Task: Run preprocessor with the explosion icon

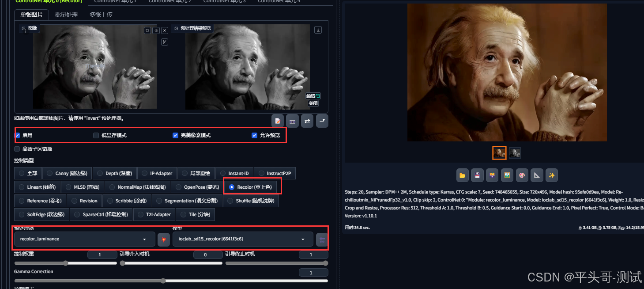Action: (x=164, y=239)
